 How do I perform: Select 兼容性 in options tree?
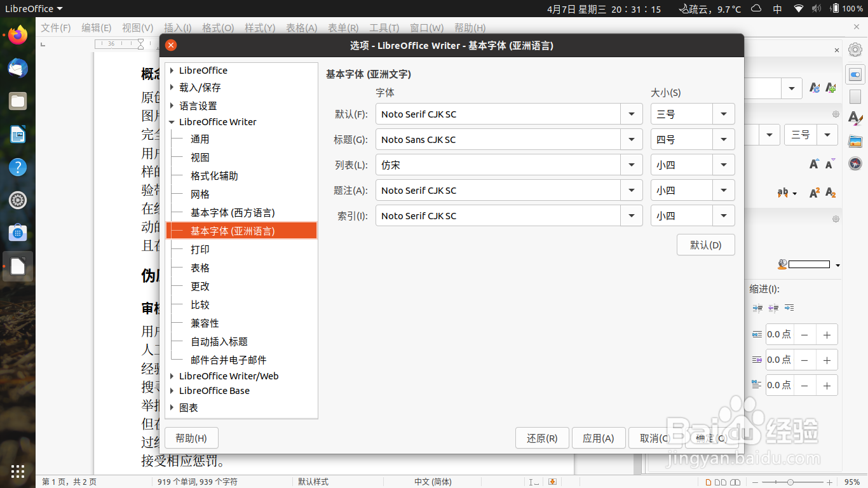point(205,323)
